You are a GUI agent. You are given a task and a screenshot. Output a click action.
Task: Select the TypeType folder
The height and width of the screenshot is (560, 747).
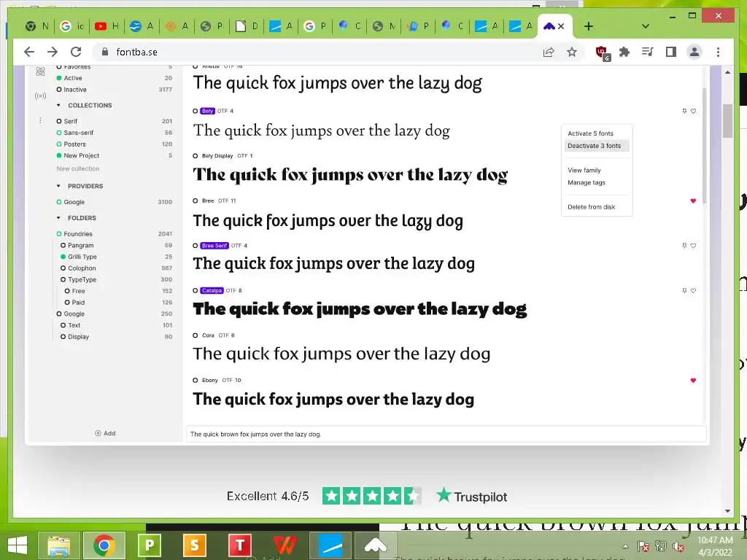[x=82, y=279]
